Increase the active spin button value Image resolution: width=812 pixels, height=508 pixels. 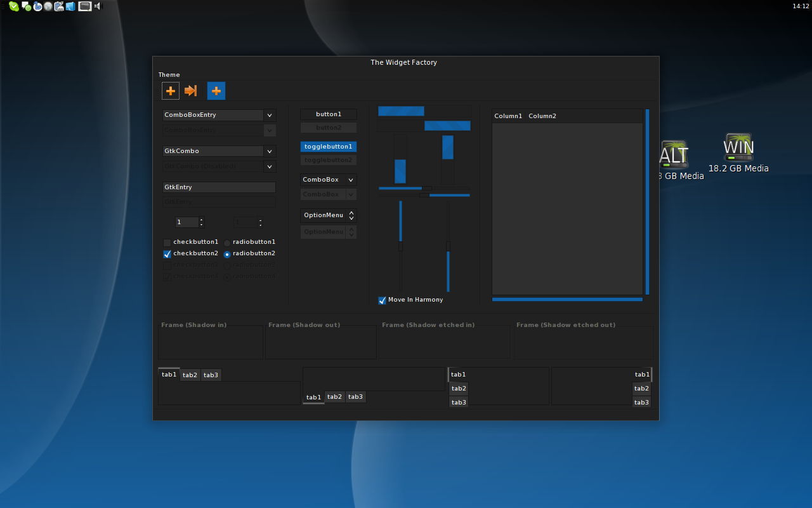click(201, 220)
